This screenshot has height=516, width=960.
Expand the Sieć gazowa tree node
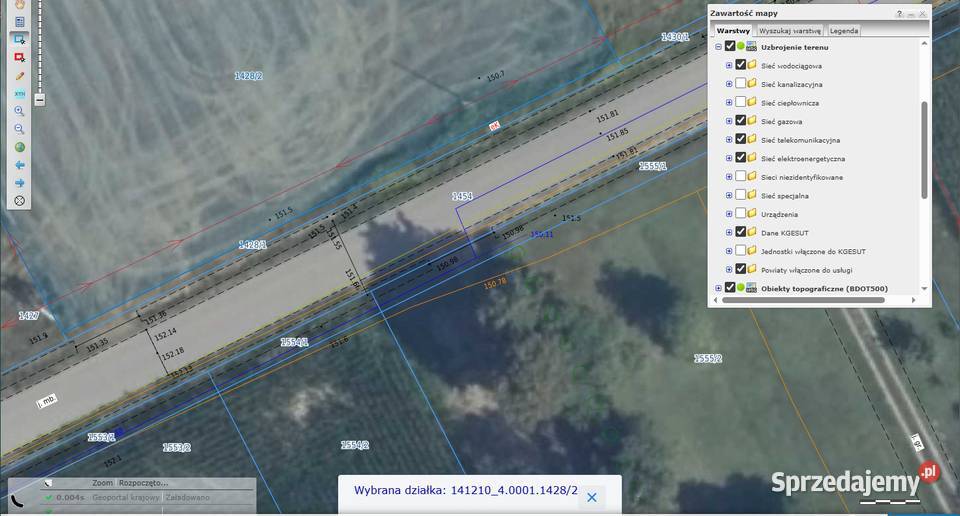coord(729,121)
